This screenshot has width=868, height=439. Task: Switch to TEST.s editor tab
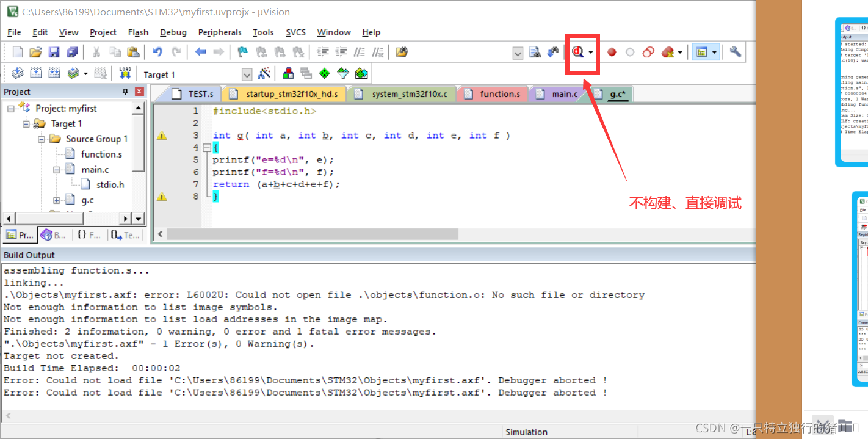(193, 94)
